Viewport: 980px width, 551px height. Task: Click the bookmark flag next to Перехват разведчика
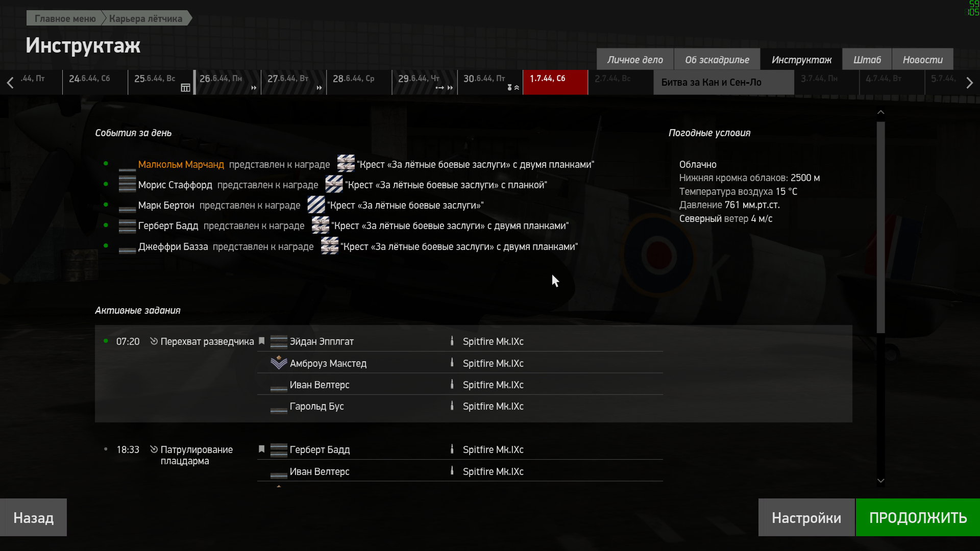(x=262, y=341)
